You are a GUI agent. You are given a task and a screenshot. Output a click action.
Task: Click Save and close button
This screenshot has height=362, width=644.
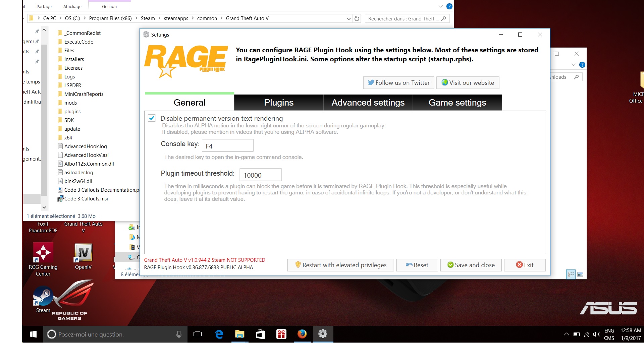pyautogui.click(x=471, y=265)
